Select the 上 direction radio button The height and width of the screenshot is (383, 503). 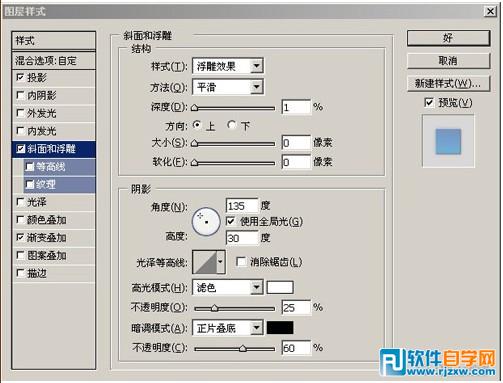(197, 125)
